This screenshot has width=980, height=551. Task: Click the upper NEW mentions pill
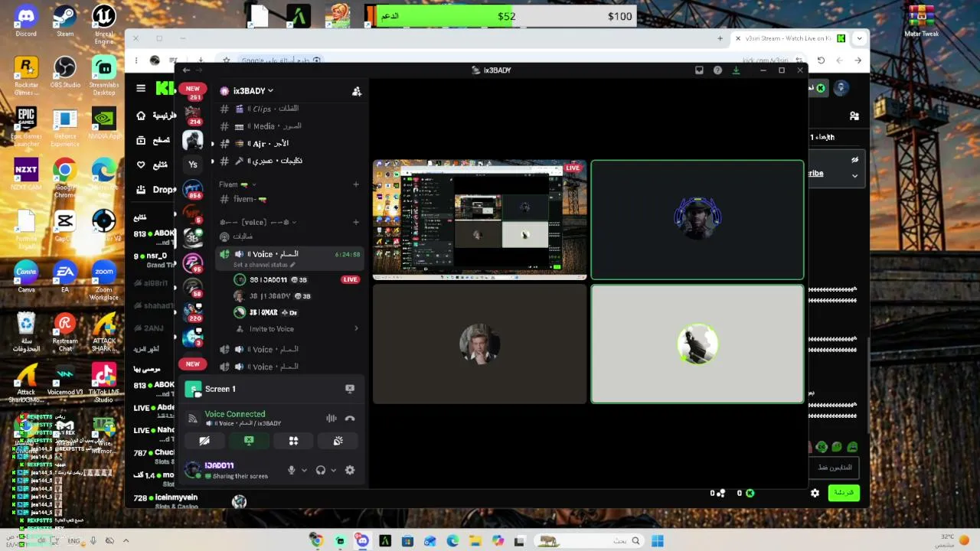[193, 89]
